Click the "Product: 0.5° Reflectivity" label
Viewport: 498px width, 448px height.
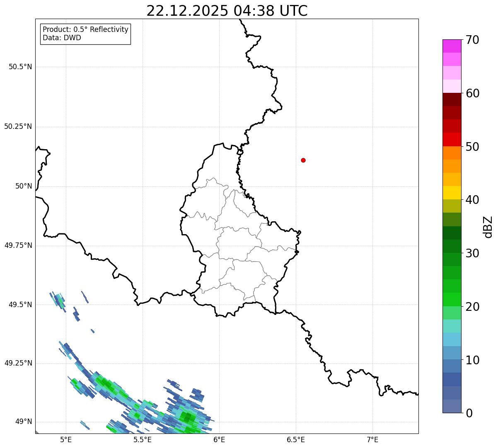point(85,30)
